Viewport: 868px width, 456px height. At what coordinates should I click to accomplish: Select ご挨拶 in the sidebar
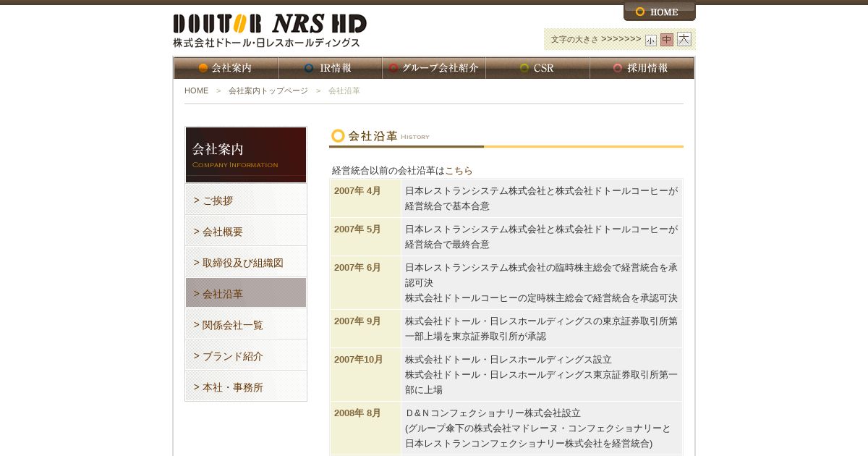click(246, 200)
